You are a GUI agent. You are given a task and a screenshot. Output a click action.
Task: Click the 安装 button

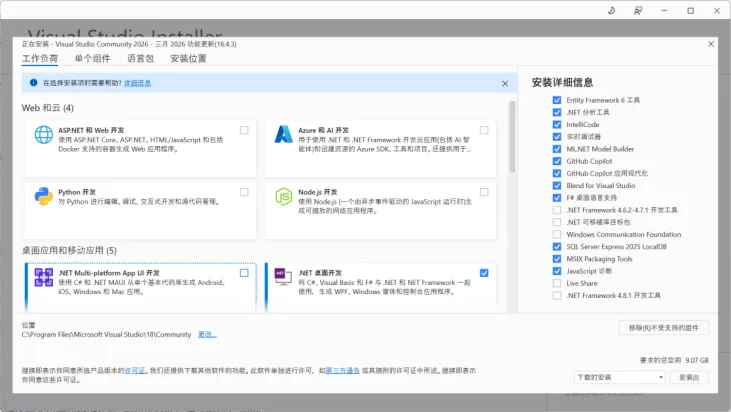[x=689, y=377]
